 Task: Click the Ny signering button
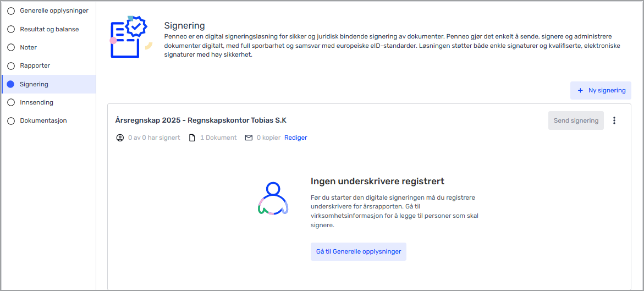coord(601,90)
